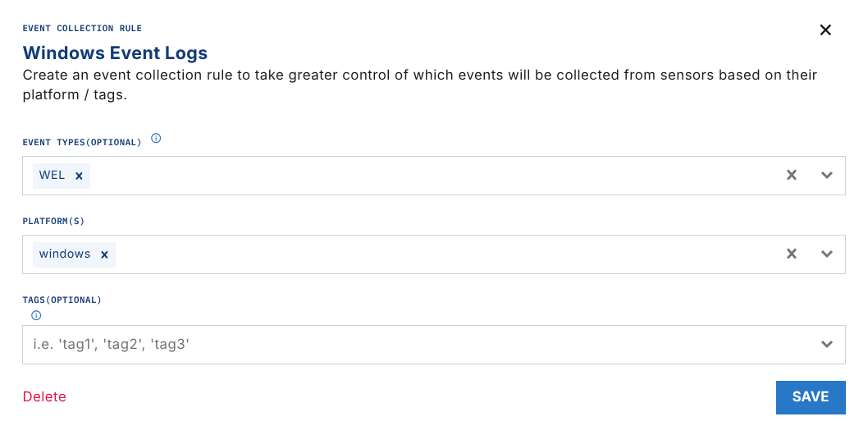
Task: Expand the Tags dropdown chevron
Action: pos(827,345)
